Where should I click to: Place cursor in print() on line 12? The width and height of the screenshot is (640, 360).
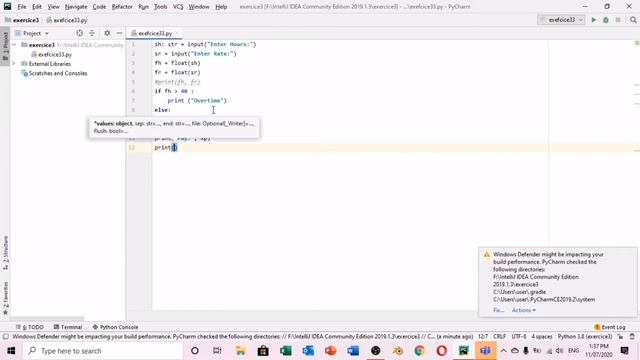pos(174,147)
